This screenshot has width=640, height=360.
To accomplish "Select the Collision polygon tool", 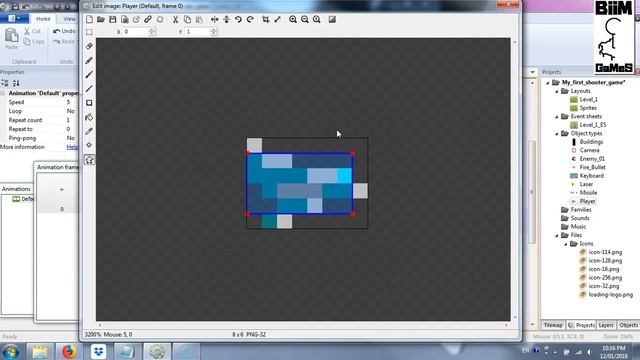I will (89, 160).
